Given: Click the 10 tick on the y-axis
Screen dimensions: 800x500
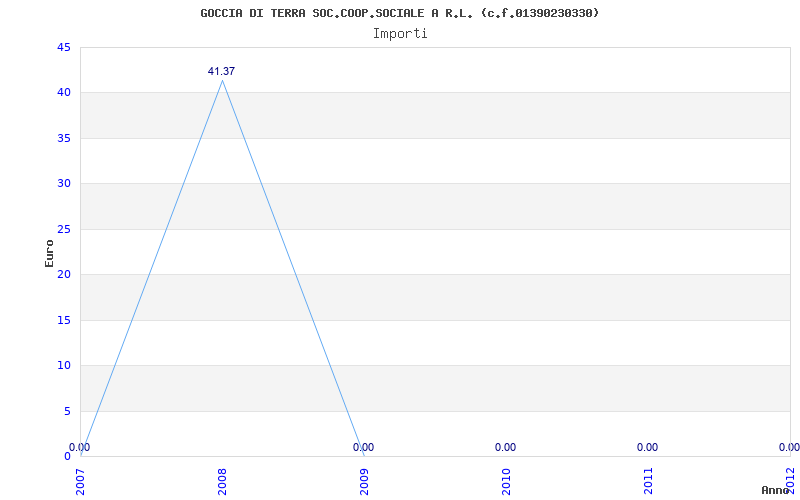Looking at the screenshot, I should (x=64, y=366).
